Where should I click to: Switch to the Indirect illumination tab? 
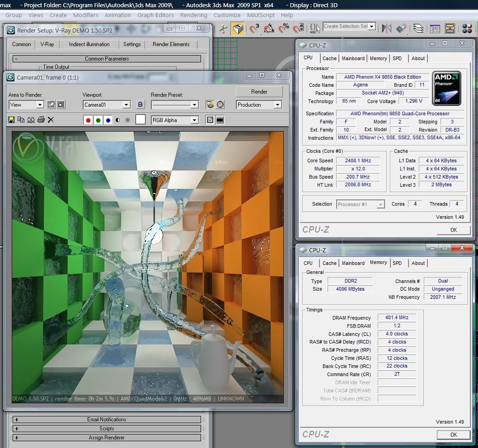tap(89, 44)
